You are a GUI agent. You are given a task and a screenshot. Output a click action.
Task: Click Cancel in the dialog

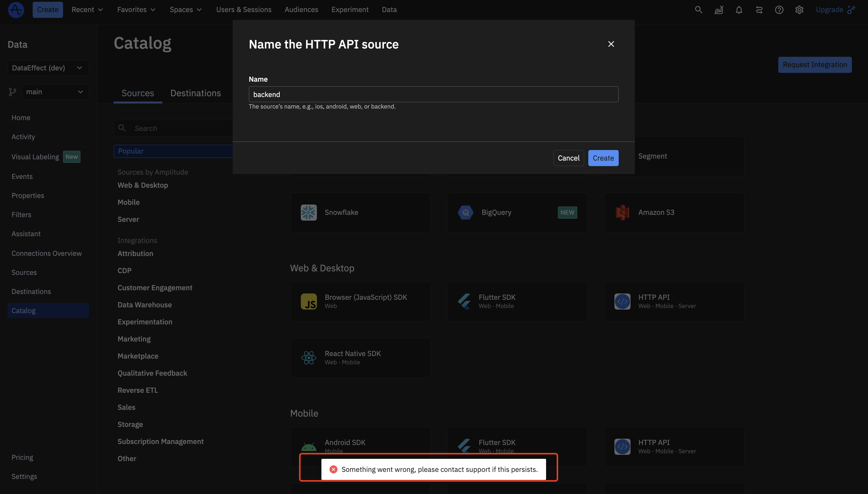[x=568, y=158]
